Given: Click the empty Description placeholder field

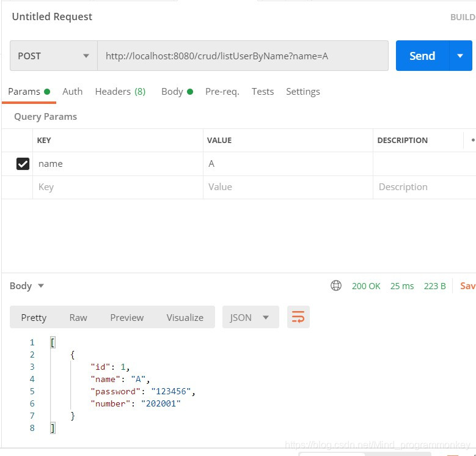Looking at the screenshot, I should click(425, 187).
